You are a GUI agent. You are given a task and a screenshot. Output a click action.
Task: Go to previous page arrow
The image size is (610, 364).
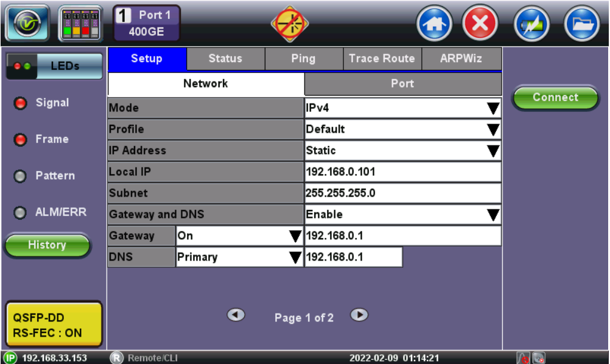236,315
